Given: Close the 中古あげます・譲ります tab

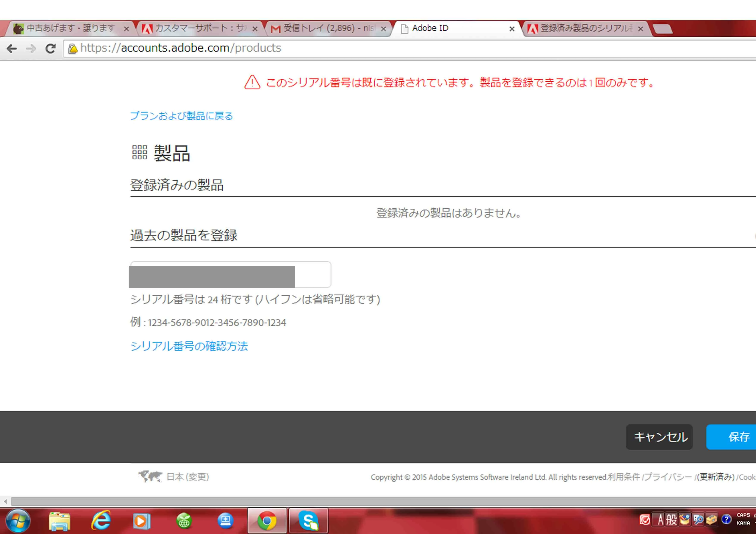Looking at the screenshot, I should (x=126, y=29).
